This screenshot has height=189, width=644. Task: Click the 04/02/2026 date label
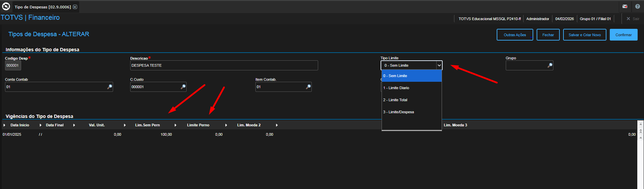tap(564, 19)
